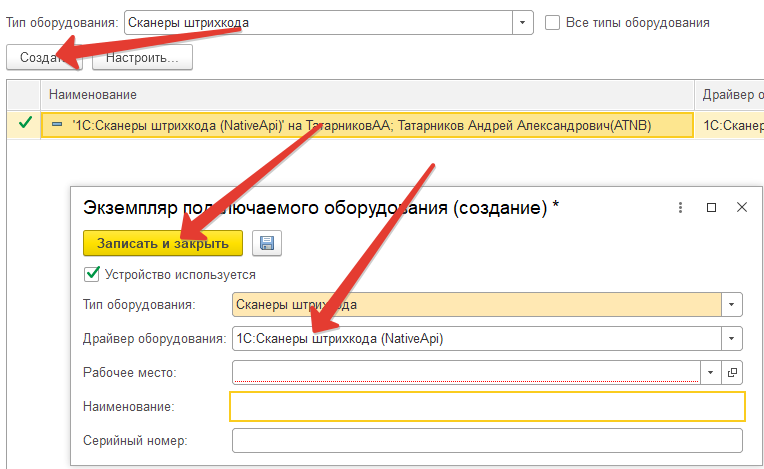This screenshot has height=469, width=764.
Task: Click the Записать и закрыть button
Action: (x=163, y=243)
